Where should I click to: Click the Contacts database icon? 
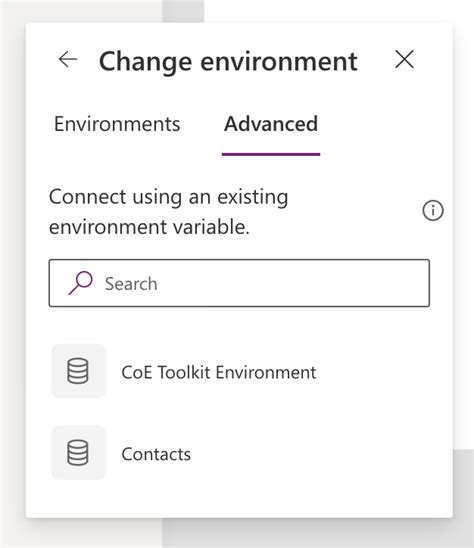[x=79, y=453]
